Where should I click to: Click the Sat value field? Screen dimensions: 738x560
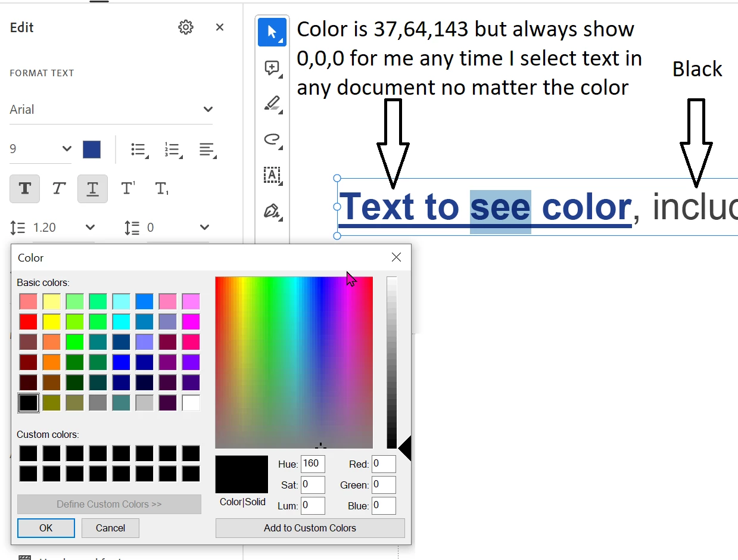[313, 485]
